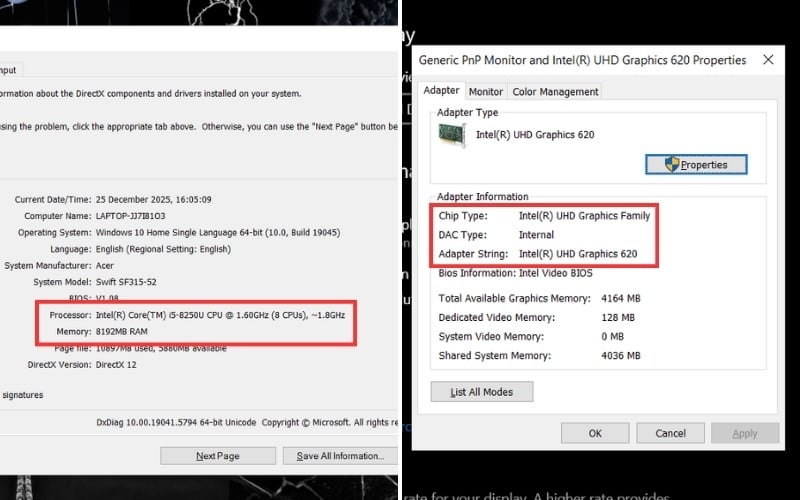Select the partially visible Input tab in DxDiag
The width and height of the screenshot is (800, 500).
point(9,70)
